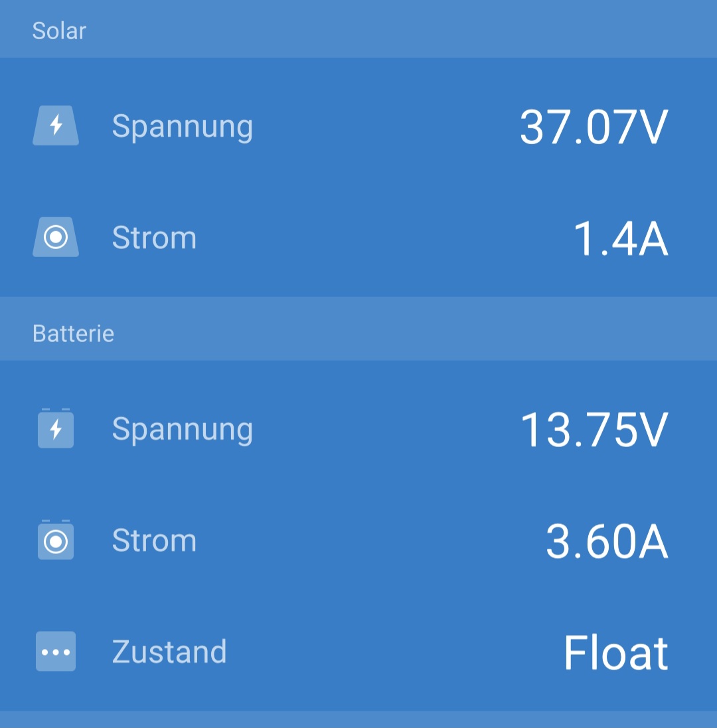717x728 pixels.
Task: Tap the battery voltage lightning icon
Action: click(56, 429)
